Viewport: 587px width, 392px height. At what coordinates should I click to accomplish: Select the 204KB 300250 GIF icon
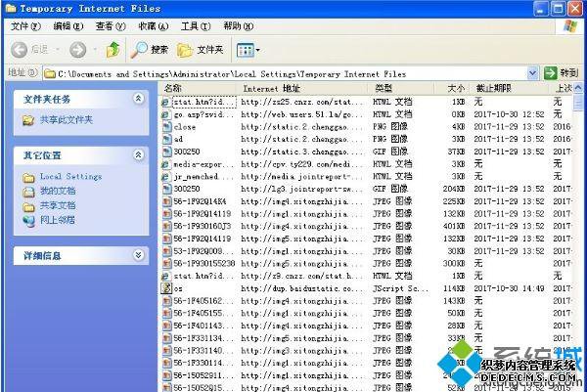pyautogui.click(x=166, y=189)
